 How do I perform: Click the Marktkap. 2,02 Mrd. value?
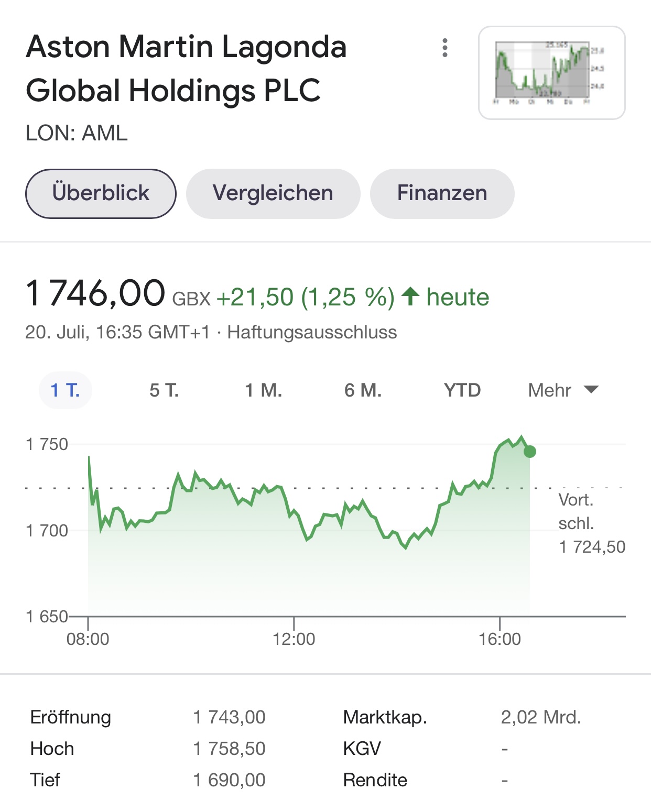click(x=540, y=717)
